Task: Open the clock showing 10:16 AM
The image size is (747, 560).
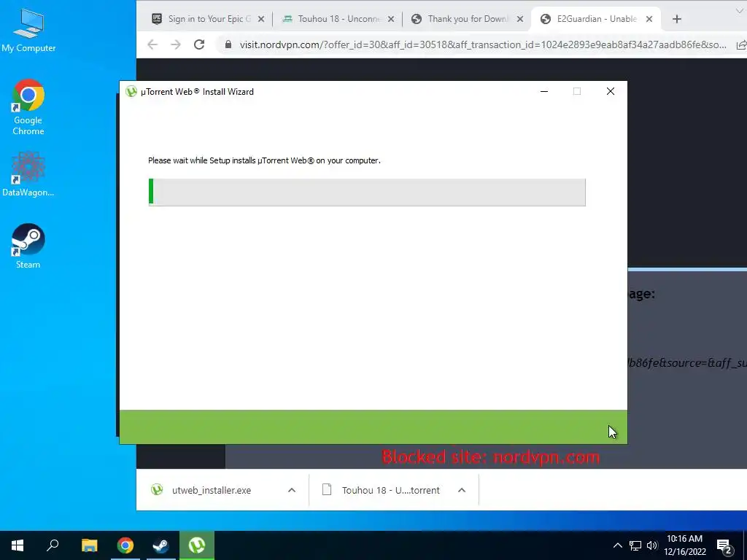Action: (684, 545)
